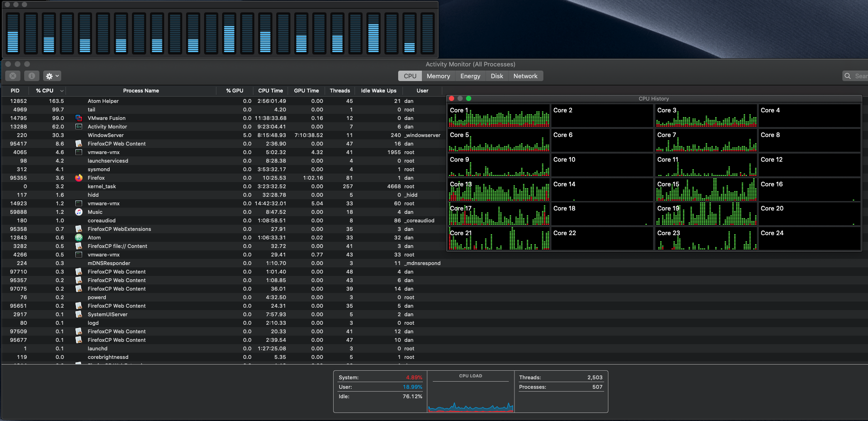
Task: Click the Core 24 history graph
Action: point(810,238)
